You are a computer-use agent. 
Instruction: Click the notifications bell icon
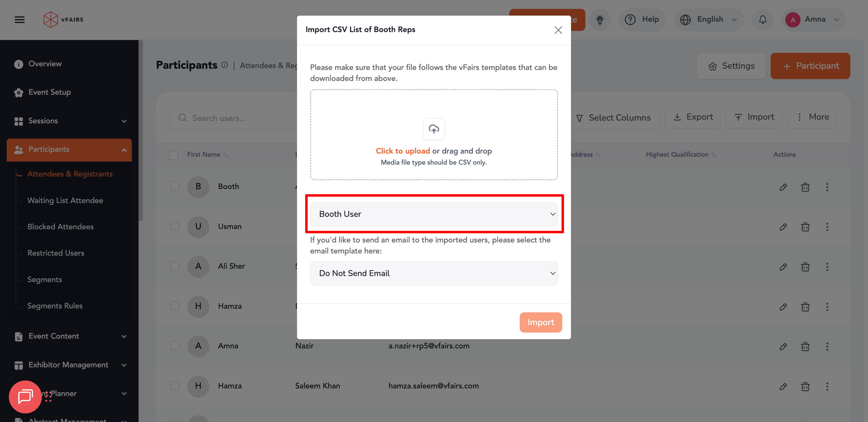click(762, 20)
